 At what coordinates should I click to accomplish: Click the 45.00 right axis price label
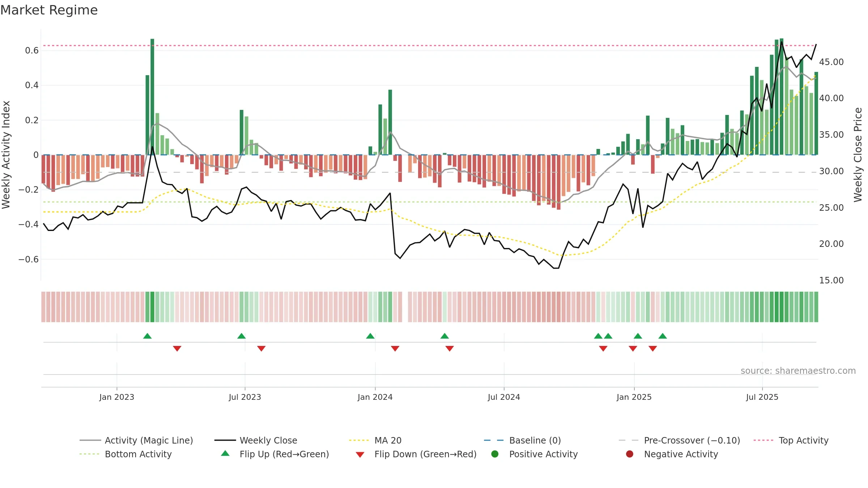coord(831,62)
